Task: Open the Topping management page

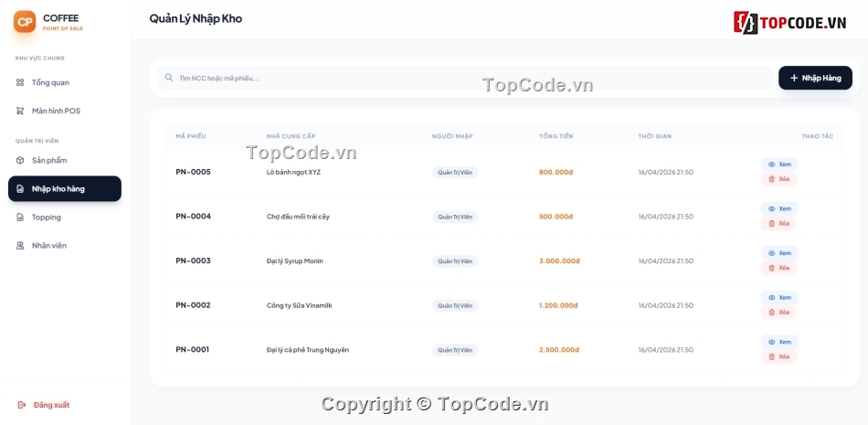Action: [65, 218]
